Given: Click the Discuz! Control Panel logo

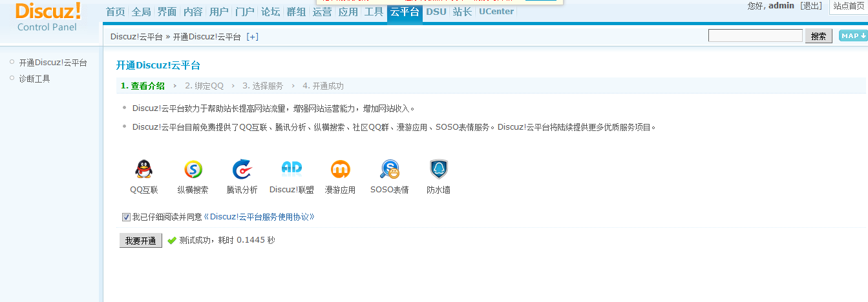Looking at the screenshot, I should (x=48, y=17).
